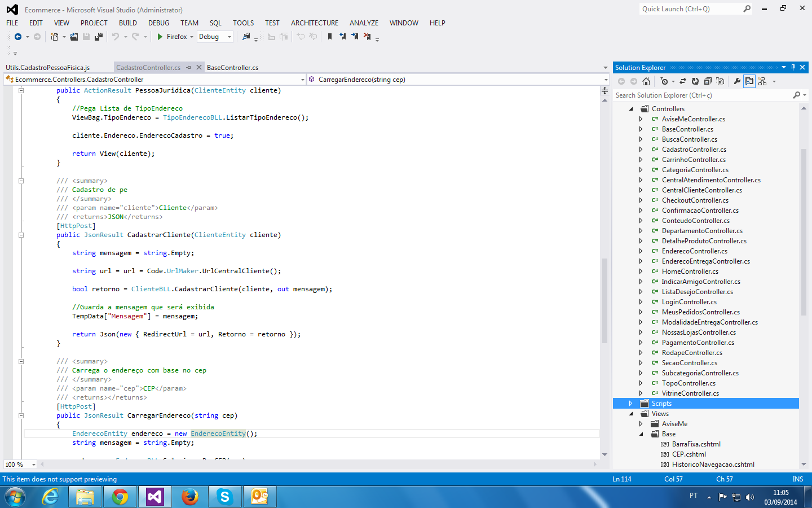Collapse the Controllers folder in Solution Explorer
Image resolution: width=812 pixels, height=508 pixels.
[x=631, y=109]
